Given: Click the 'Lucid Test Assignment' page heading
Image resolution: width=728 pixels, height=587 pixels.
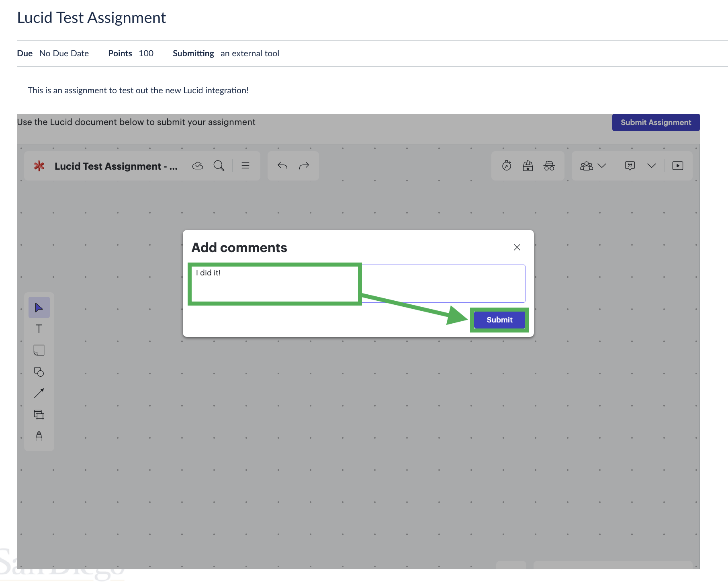Looking at the screenshot, I should click(x=92, y=18).
